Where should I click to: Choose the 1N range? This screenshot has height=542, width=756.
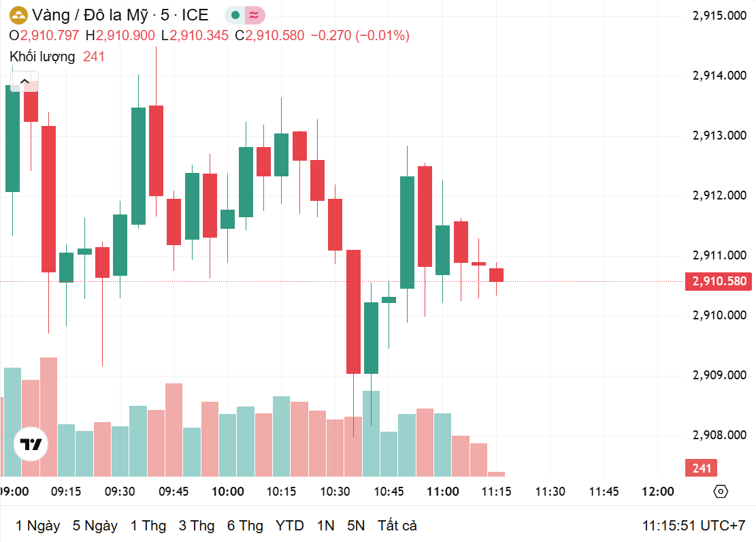coord(326,525)
